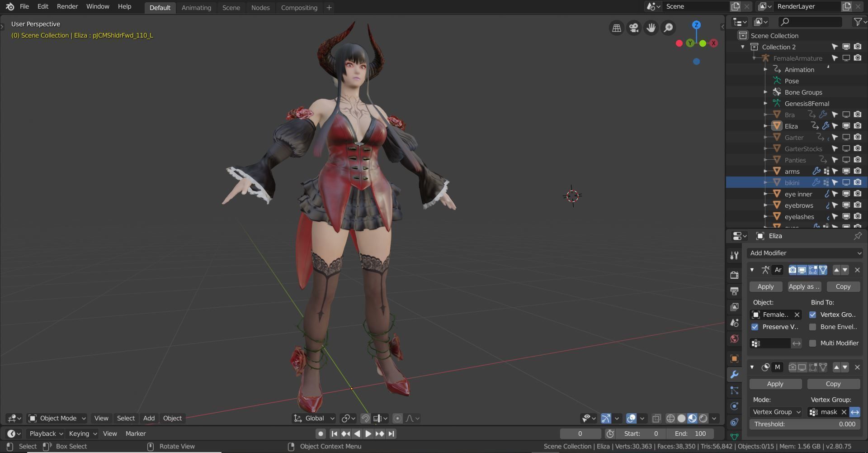This screenshot has width=868, height=453.
Task: Switch to the Animating workspace tab
Action: (x=196, y=7)
